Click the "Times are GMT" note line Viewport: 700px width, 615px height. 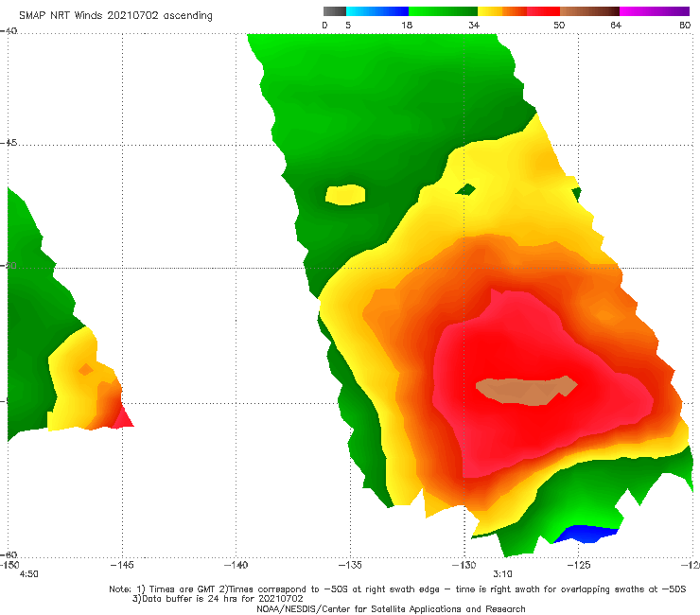point(397,589)
